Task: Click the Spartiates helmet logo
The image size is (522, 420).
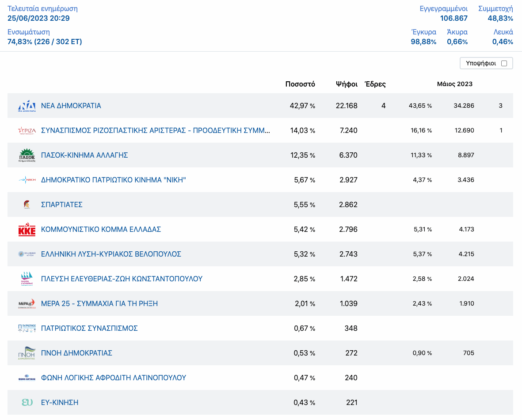Action: (x=27, y=204)
